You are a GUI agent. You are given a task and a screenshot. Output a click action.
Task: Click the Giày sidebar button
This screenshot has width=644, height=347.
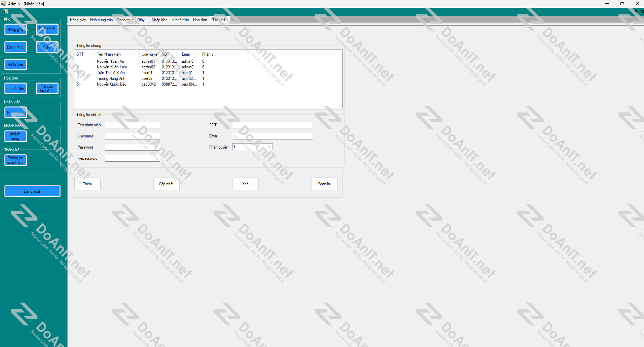47,47
